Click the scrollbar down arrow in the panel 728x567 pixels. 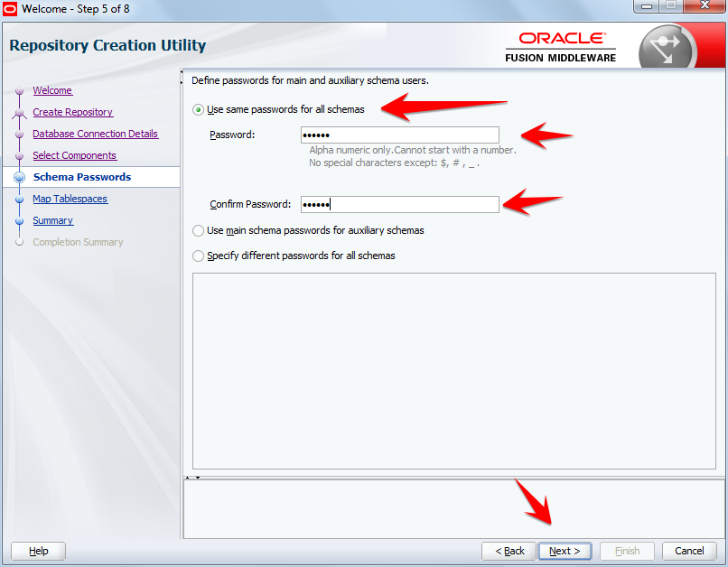point(198,478)
